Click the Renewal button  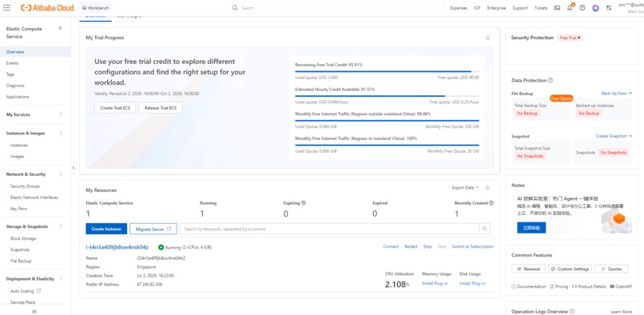tap(528, 269)
